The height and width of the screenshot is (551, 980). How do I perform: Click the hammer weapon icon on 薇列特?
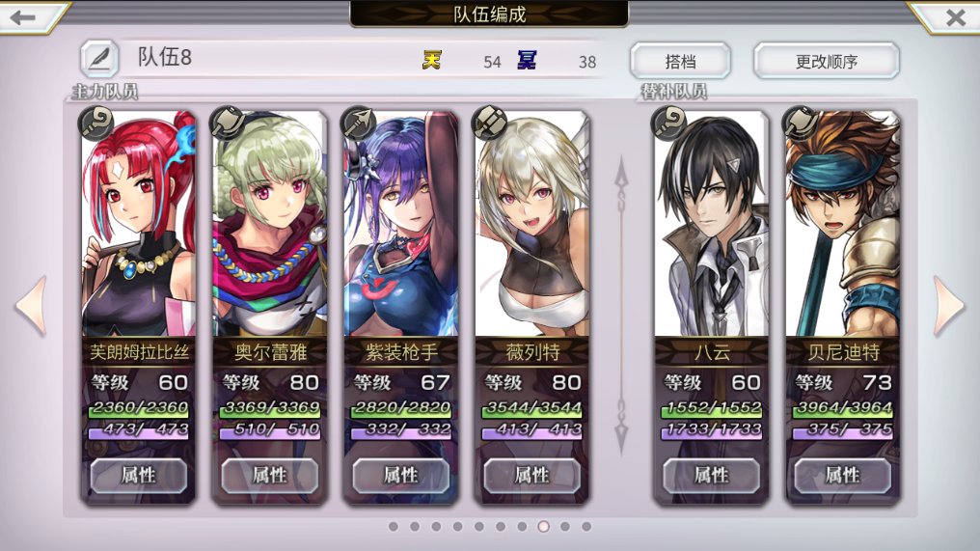click(x=489, y=122)
